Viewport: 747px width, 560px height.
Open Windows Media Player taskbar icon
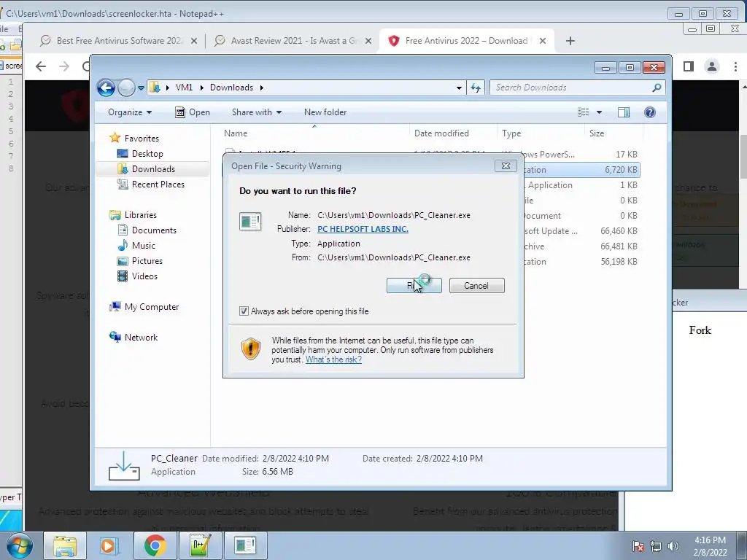[x=108, y=545]
